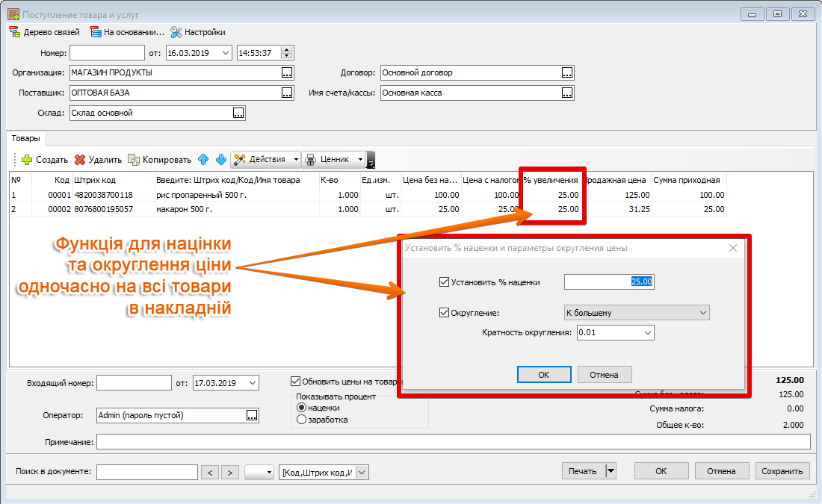
Task: Go to previous search result
Action: point(210,472)
